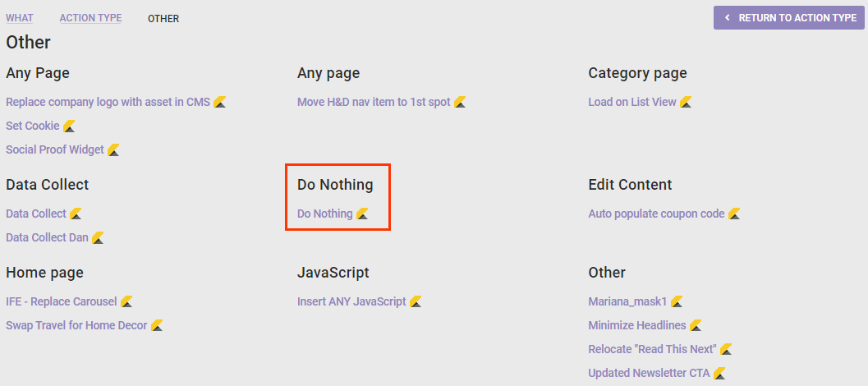The width and height of the screenshot is (868, 386).
Task: Select Relocate "Read This Next" template
Action: coord(653,349)
